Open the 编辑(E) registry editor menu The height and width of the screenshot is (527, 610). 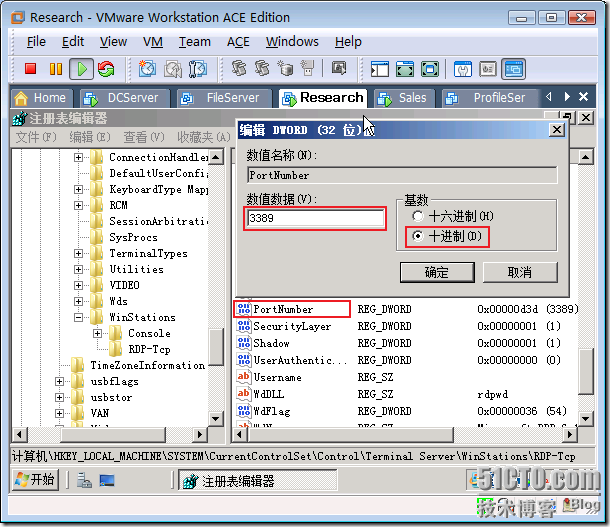90,137
